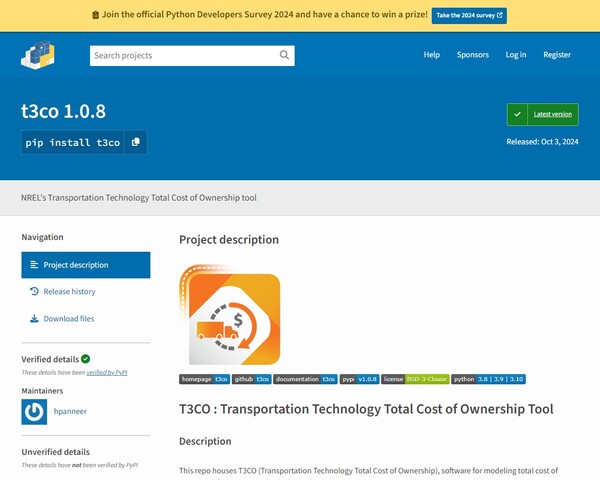
Task: Click the github t3co badge
Action: 251,379
